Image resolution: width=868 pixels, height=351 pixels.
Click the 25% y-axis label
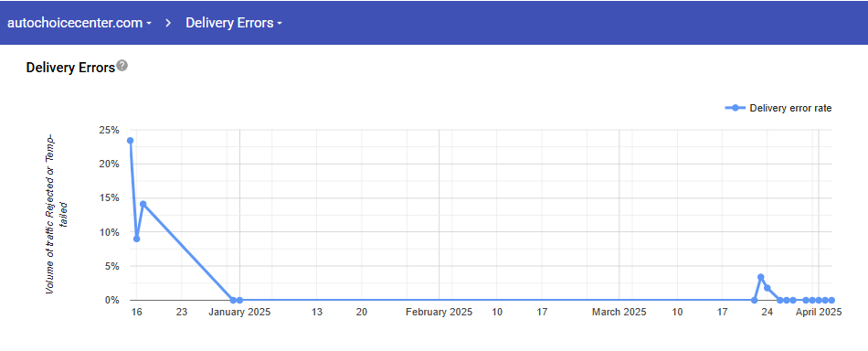(109, 130)
